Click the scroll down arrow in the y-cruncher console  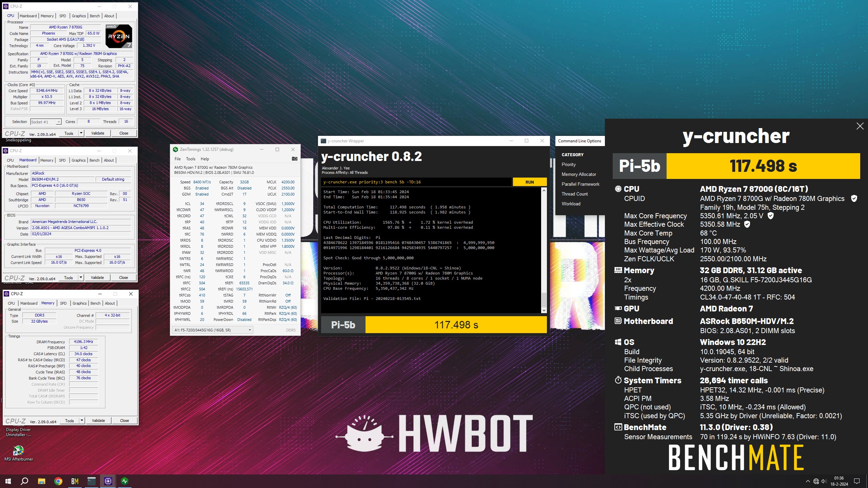point(544,310)
